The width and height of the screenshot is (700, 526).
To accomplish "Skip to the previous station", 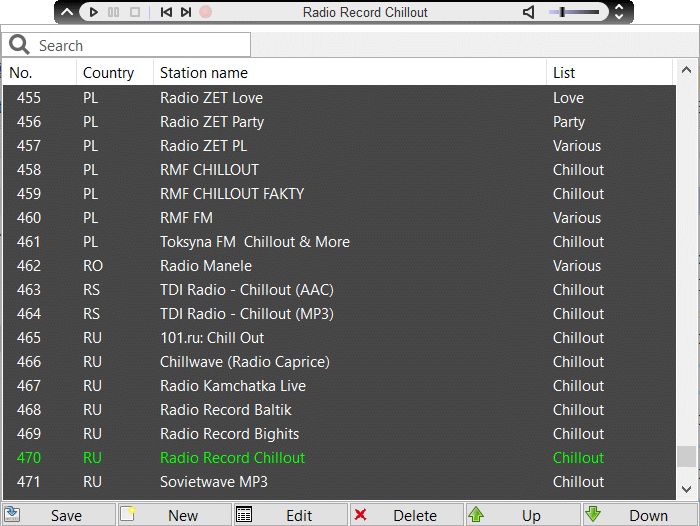I will click(x=165, y=12).
